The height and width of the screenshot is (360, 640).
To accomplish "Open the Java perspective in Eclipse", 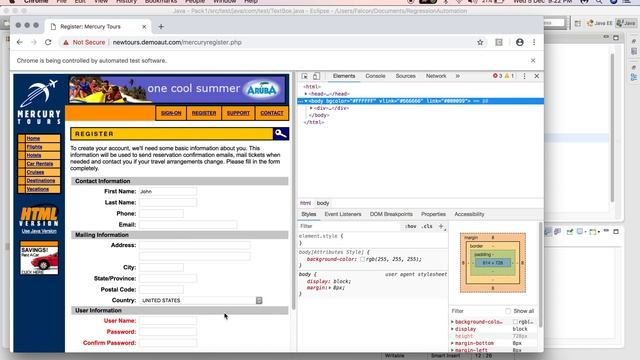I will pyautogui.click(x=626, y=23).
